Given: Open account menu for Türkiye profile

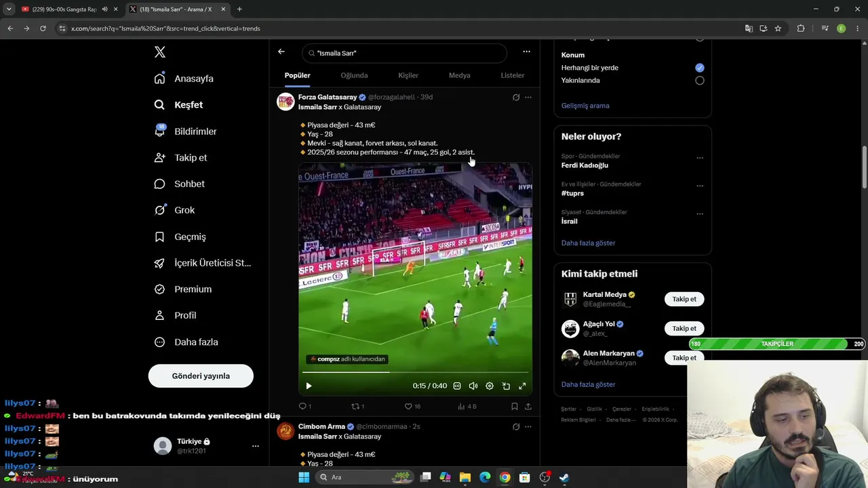Looking at the screenshot, I should (x=255, y=446).
